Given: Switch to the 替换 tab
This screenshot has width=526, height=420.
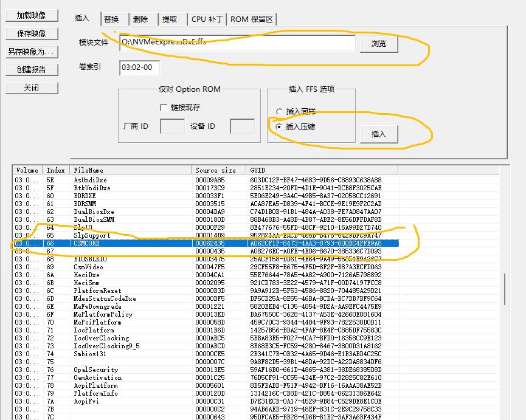Looking at the screenshot, I should click(111, 19).
